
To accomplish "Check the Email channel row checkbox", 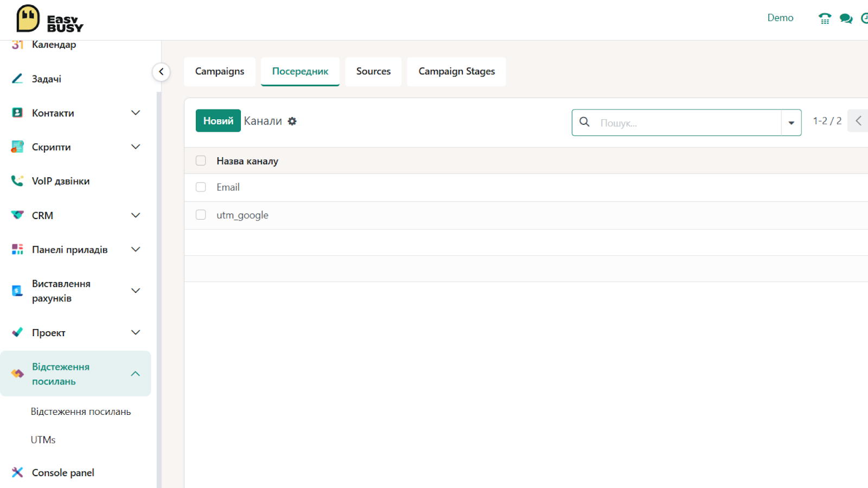I will (201, 187).
